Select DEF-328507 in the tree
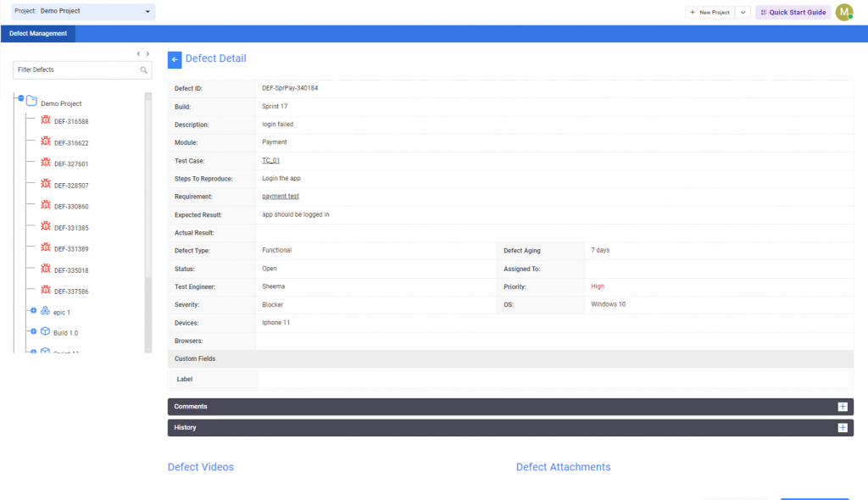The image size is (868, 500). 71,186
